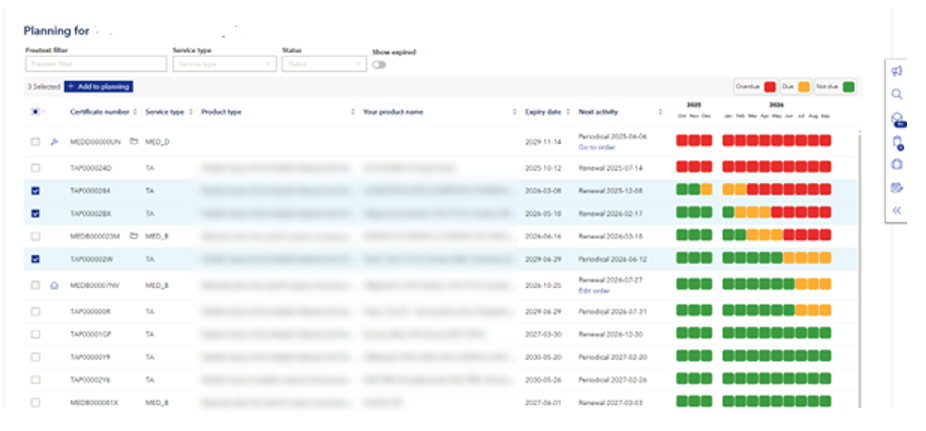
Task: Open the Service type dropdown
Action: [224, 64]
